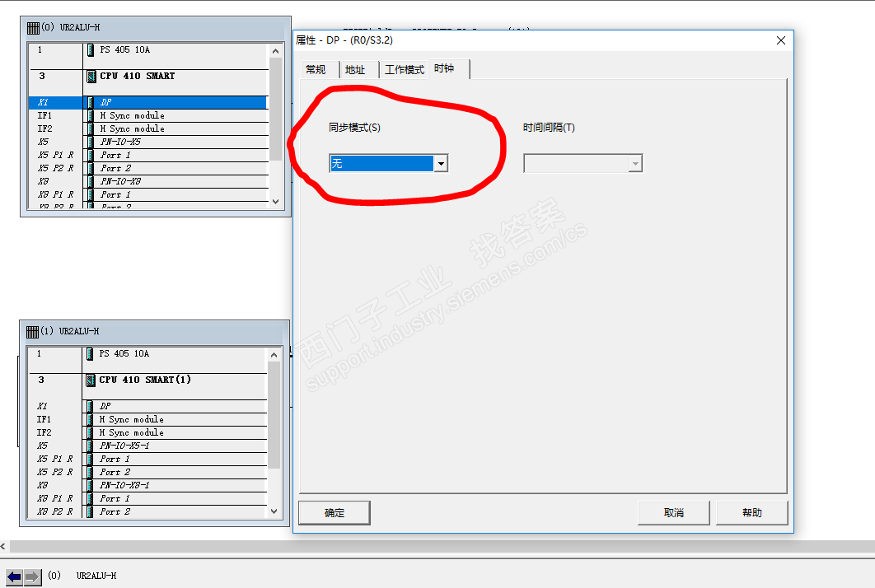Click (0) UR2ALU-H rack title bar

[156, 28]
